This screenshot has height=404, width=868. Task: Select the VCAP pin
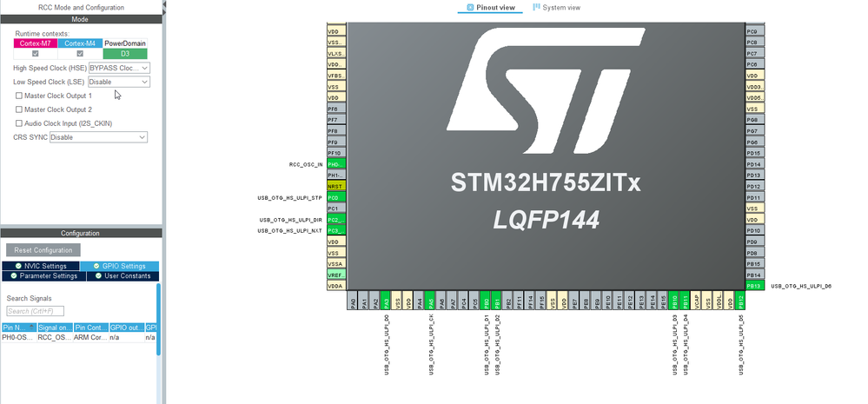[x=696, y=301]
